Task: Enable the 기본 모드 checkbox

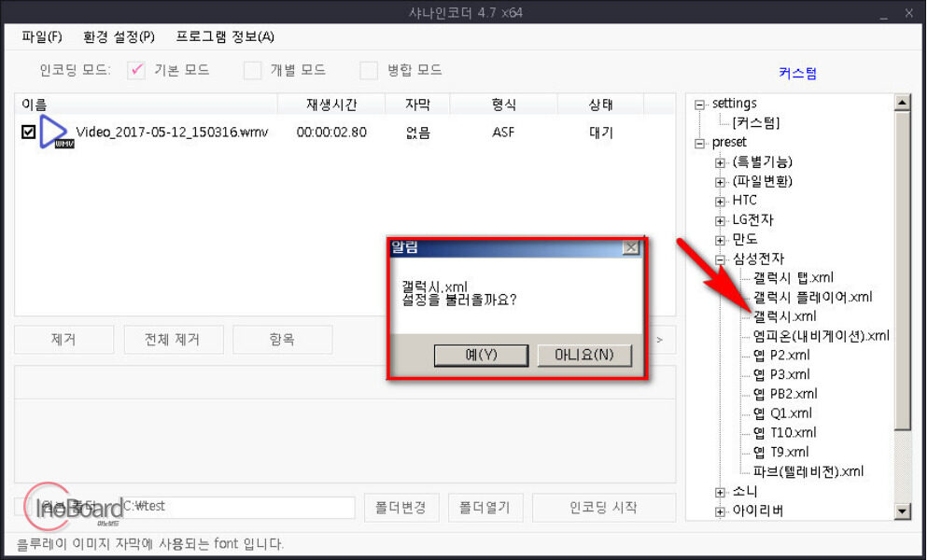Action: pos(136,70)
